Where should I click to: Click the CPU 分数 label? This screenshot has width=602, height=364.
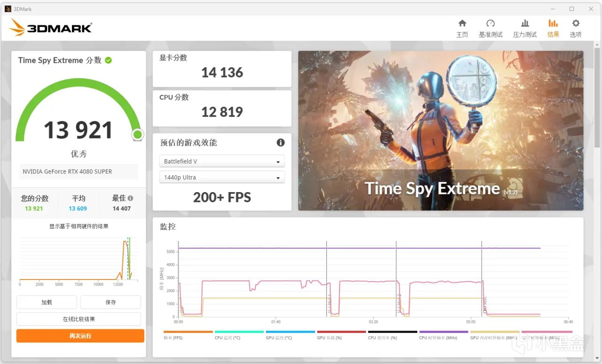pyautogui.click(x=174, y=97)
